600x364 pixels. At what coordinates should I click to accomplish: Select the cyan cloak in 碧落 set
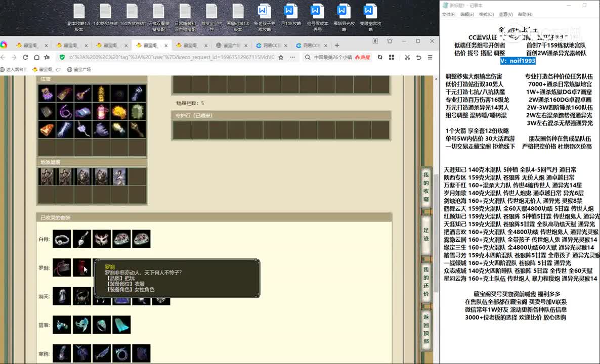pyautogui.click(x=121, y=325)
